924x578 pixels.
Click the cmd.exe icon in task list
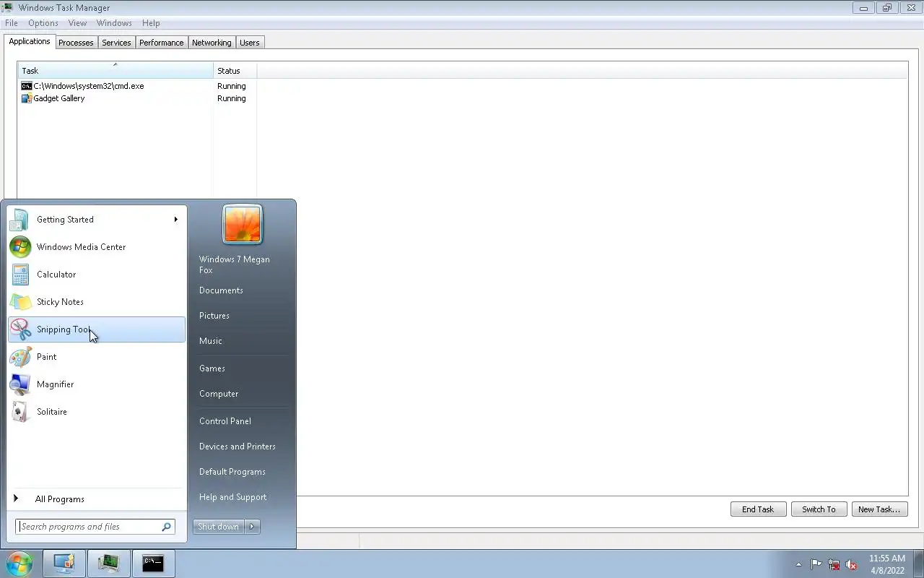coord(27,86)
